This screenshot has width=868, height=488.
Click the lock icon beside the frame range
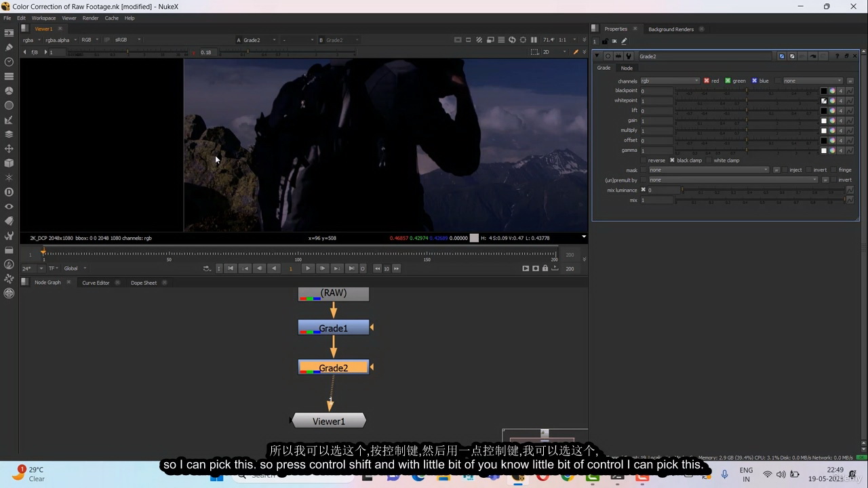tap(545, 268)
